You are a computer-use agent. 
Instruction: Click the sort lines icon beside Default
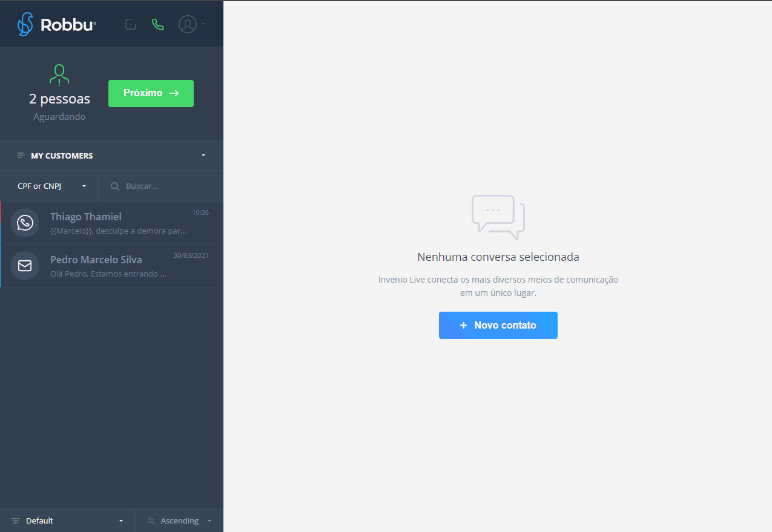coord(16,521)
